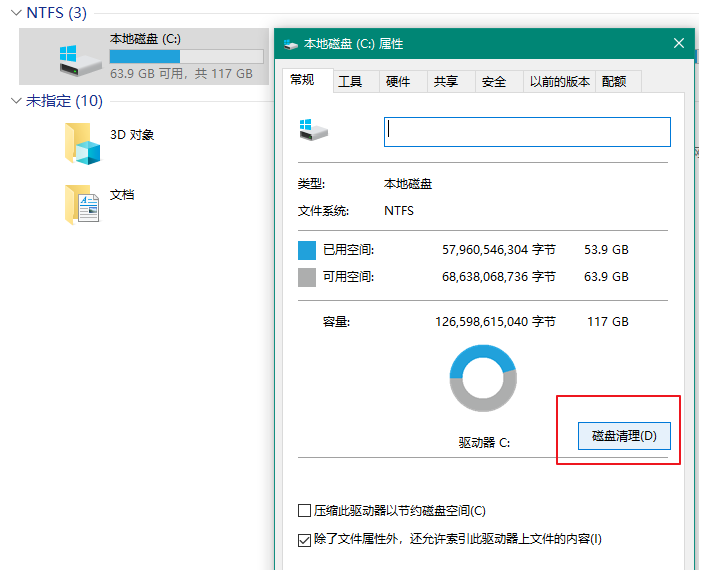Click the 已用空间 label

[349, 250]
